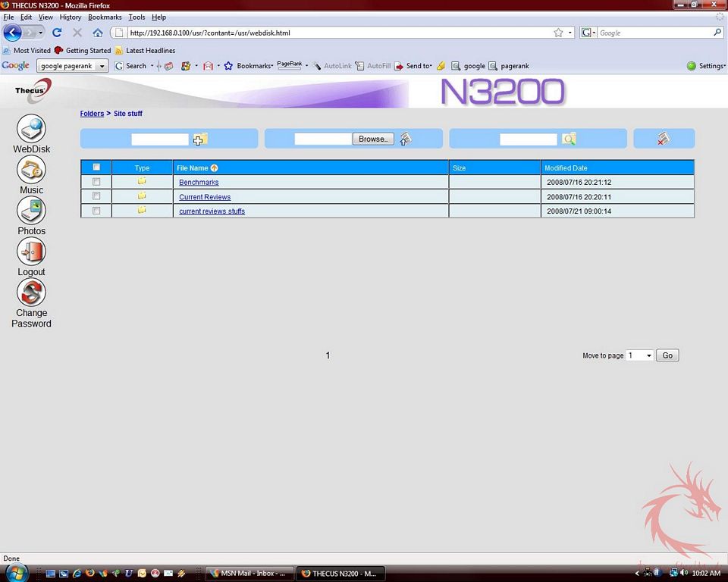Open the search engine selector dropdown
The width and height of the screenshot is (728, 582).
coord(588,33)
